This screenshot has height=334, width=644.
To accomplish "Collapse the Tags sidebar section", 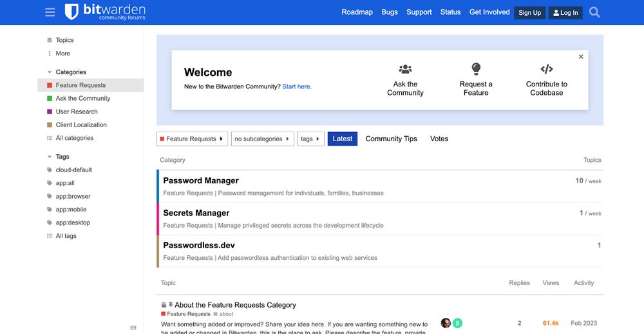I will tap(50, 157).
